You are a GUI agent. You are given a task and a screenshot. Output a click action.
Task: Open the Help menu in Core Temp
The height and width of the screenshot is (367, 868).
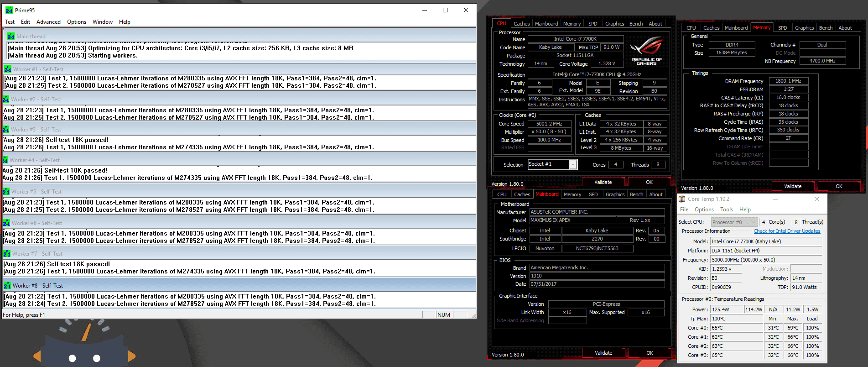pyautogui.click(x=745, y=210)
